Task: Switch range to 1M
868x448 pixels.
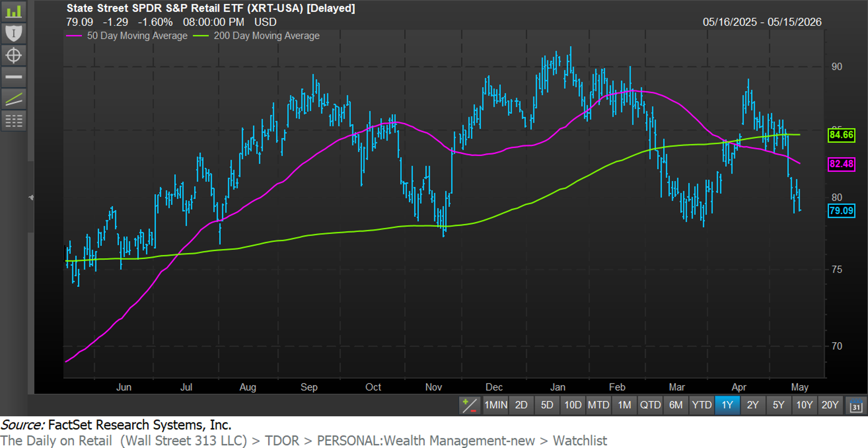Action: tap(624, 405)
